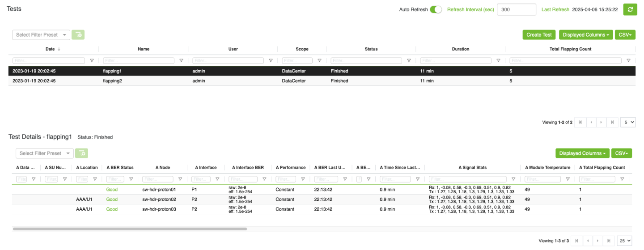
Task: Click the horizontal scrollbar in Test Details
Action: (x=130, y=229)
